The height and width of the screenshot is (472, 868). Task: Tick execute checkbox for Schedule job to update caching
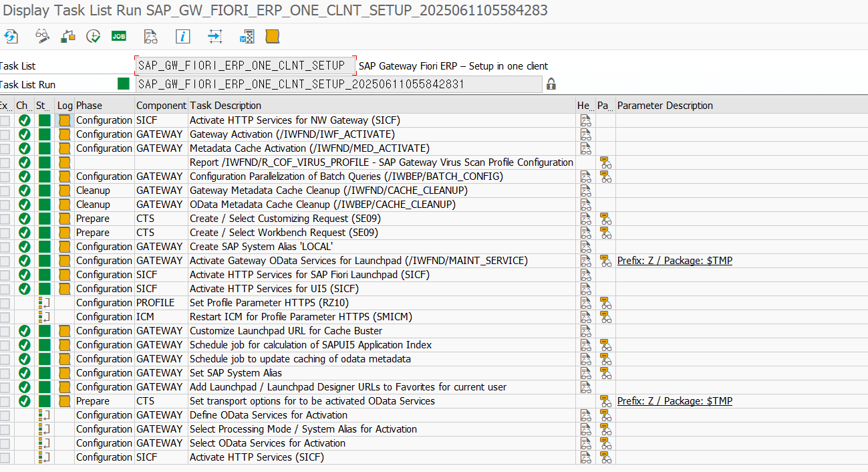tap(5, 359)
